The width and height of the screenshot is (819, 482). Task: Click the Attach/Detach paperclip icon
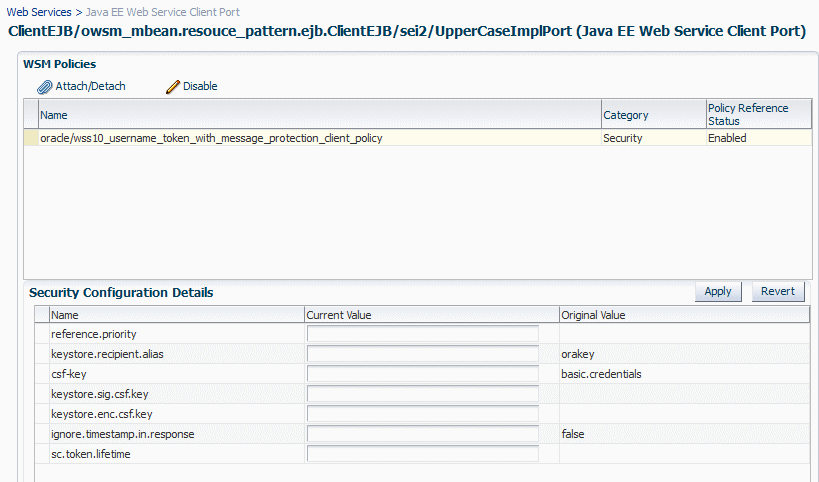click(44, 87)
